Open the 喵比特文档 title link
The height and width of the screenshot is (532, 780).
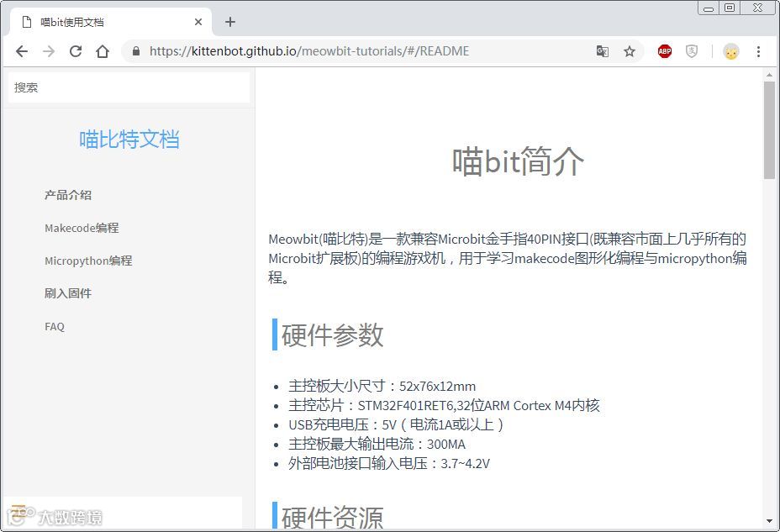129,140
